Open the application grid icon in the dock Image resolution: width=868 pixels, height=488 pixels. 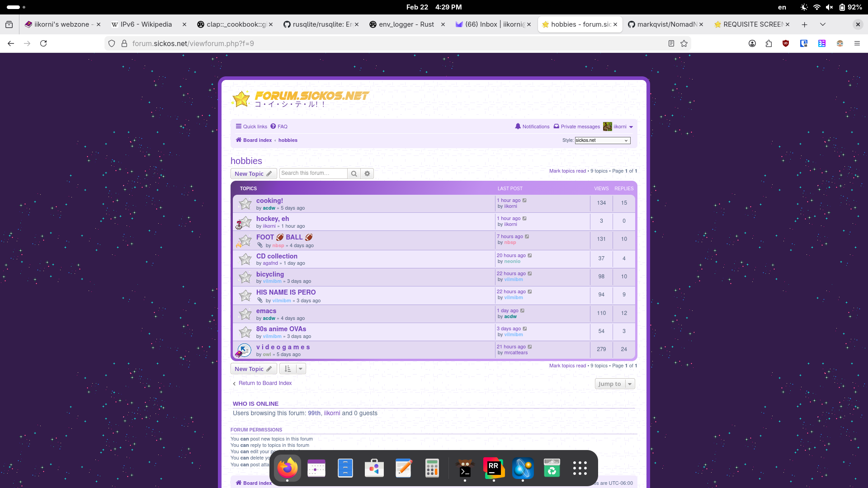[x=580, y=468]
